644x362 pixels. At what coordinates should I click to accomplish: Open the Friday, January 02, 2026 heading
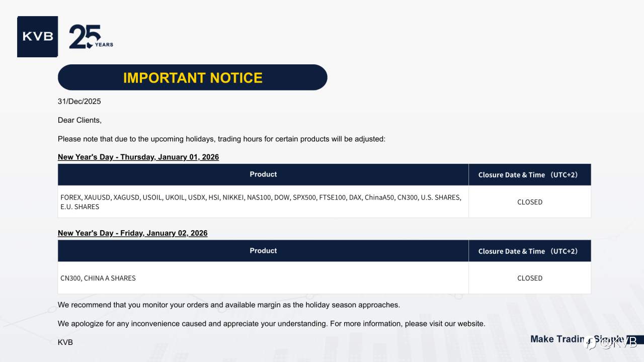point(132,233)
